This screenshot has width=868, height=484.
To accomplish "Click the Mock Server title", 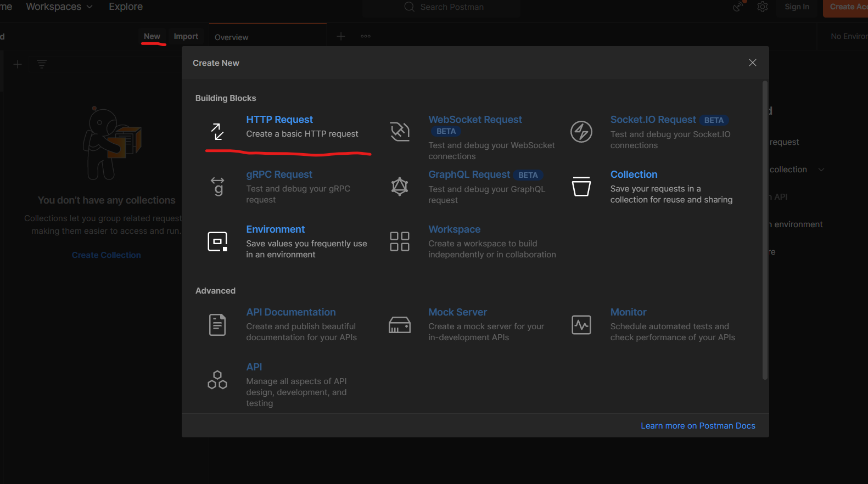I will 457,312.
